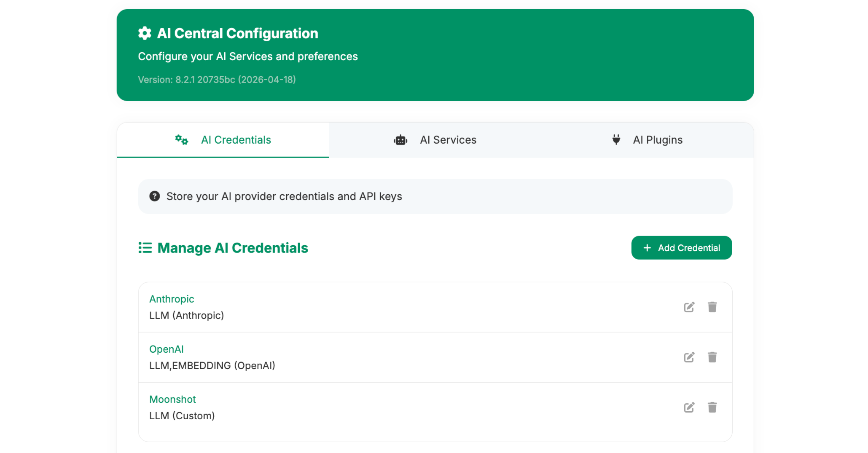This screenshot has height=453, width=868.
Task: Click the version number text in header
Action: point(217,80)
